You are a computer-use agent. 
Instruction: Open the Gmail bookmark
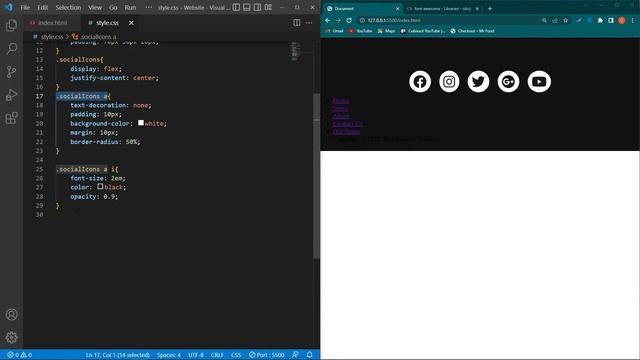pyautogui.click(x=334, y=31)
